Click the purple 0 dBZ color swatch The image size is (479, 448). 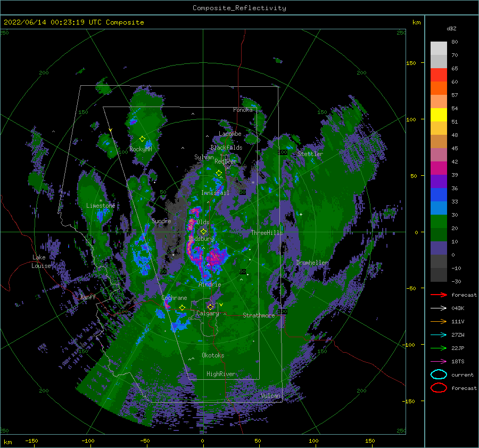point(439,248)
